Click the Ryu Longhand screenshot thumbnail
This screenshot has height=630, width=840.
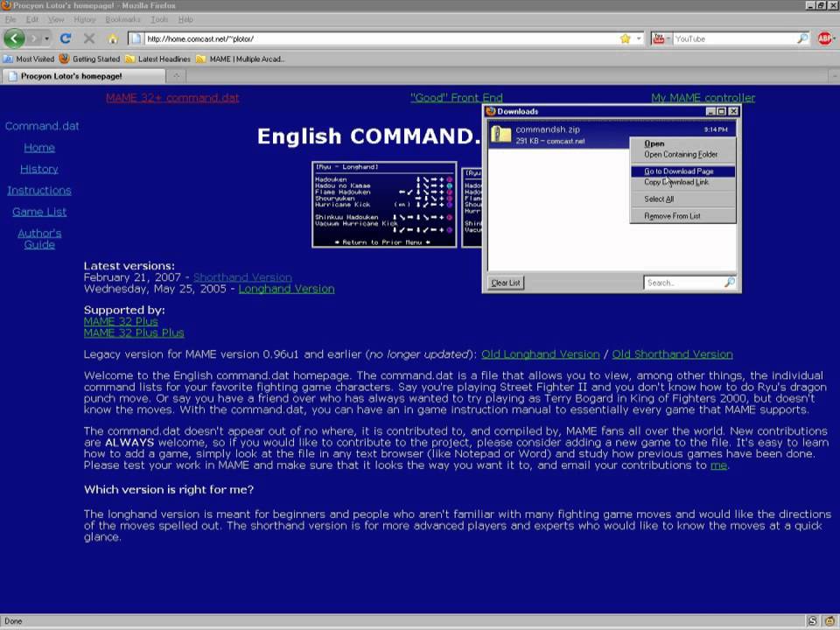[x=384, y=205]
